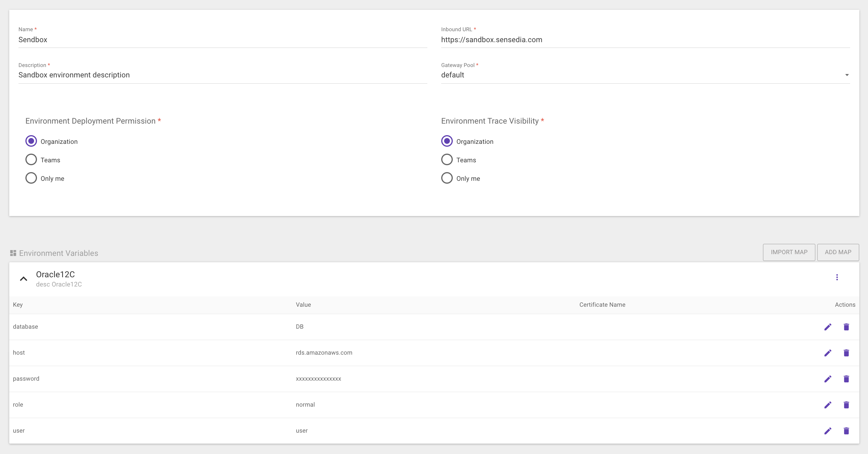Delete the user environment variable

[x=846, y=431]
